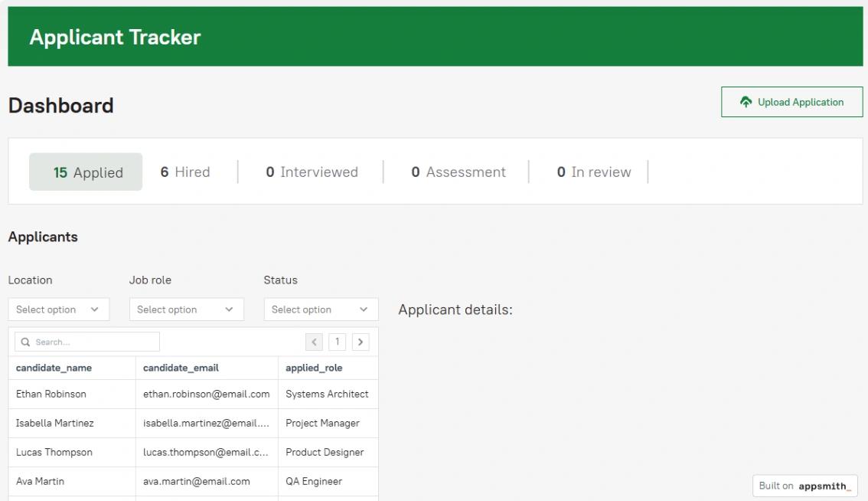The width and height of the screenshot is (868, 501).
Task: Click the search magnifier icon
Action: [25, 342]
